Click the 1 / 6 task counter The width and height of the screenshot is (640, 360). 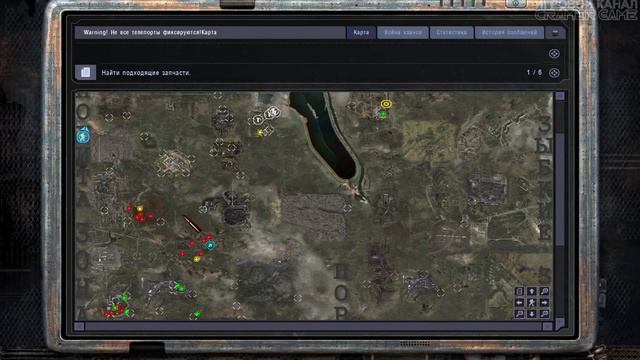click(534, 72)
